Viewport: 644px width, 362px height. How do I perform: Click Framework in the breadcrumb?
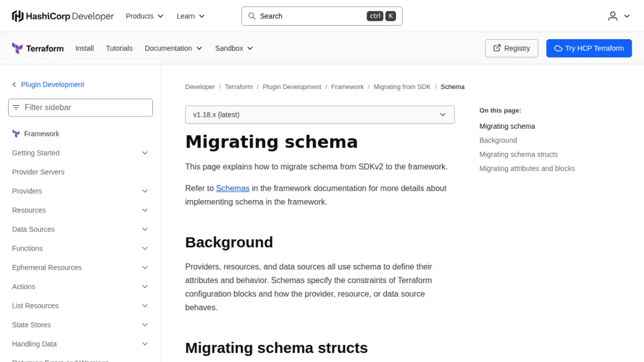tap(348, 87)
